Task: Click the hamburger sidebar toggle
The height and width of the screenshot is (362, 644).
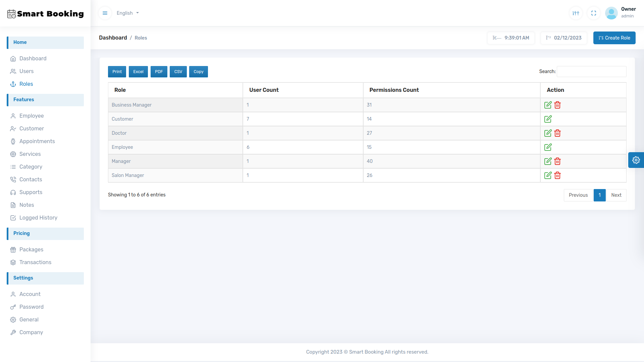Action: 105,13
